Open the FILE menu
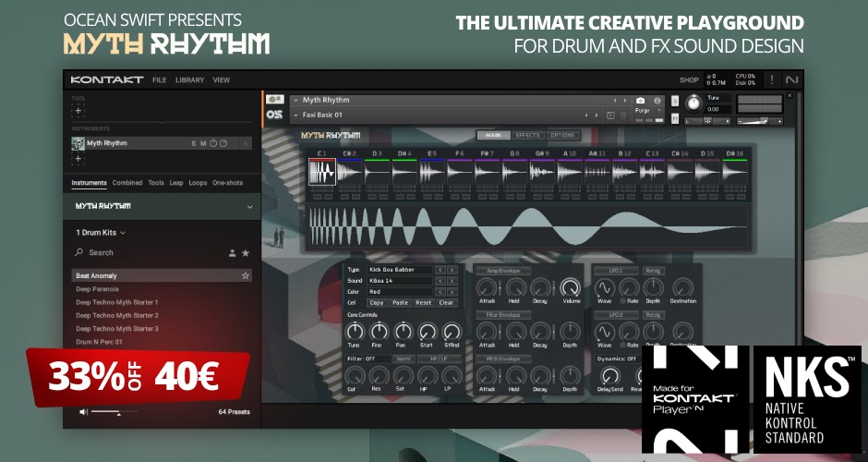The height and width of the screenshot is (462, 868). tap(160, 79)
